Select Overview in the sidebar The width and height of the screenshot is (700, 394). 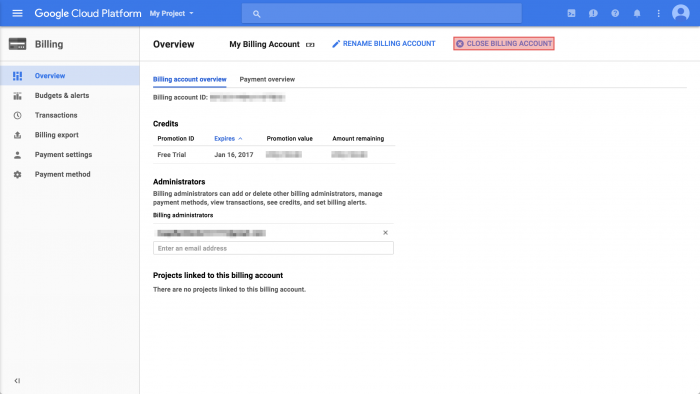[x=70, y=76]
